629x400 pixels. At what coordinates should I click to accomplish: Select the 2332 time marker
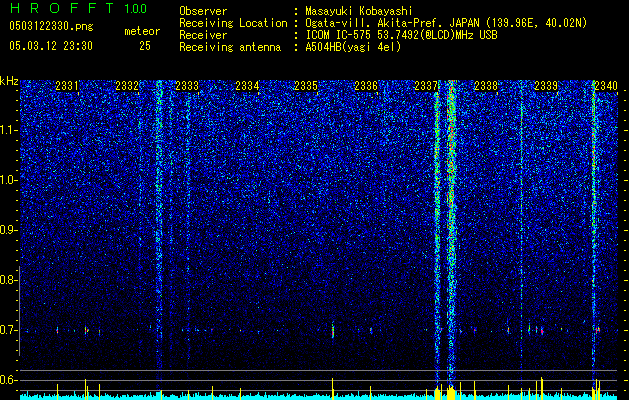tap(127, 86)
